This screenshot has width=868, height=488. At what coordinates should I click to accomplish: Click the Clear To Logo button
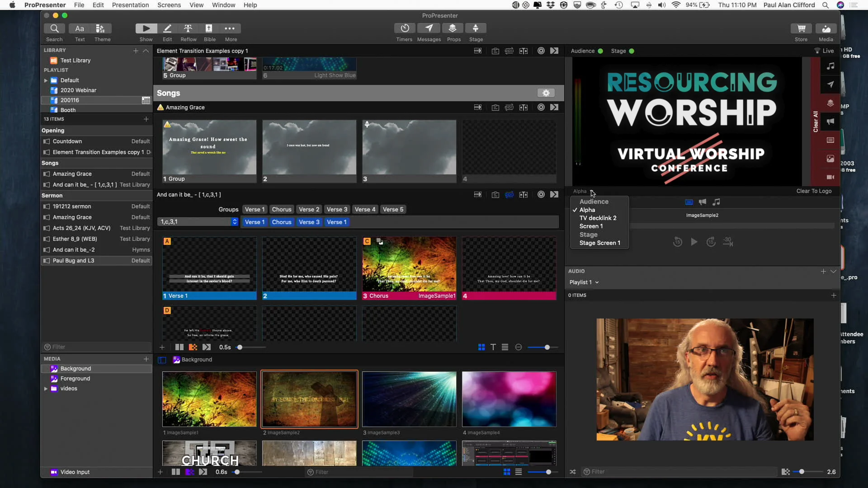[x=814, y=191]
